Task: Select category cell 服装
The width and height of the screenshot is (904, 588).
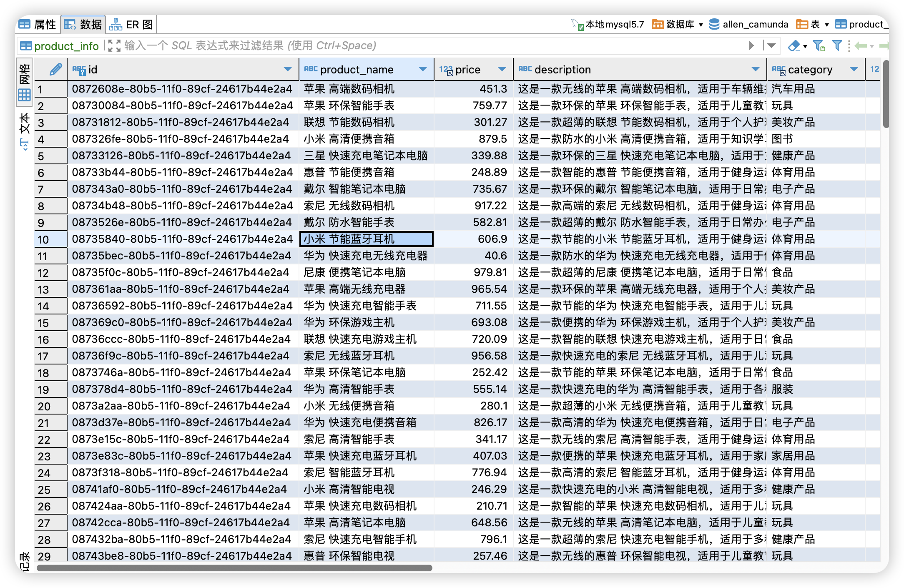Action: click(x=816, y=389)
